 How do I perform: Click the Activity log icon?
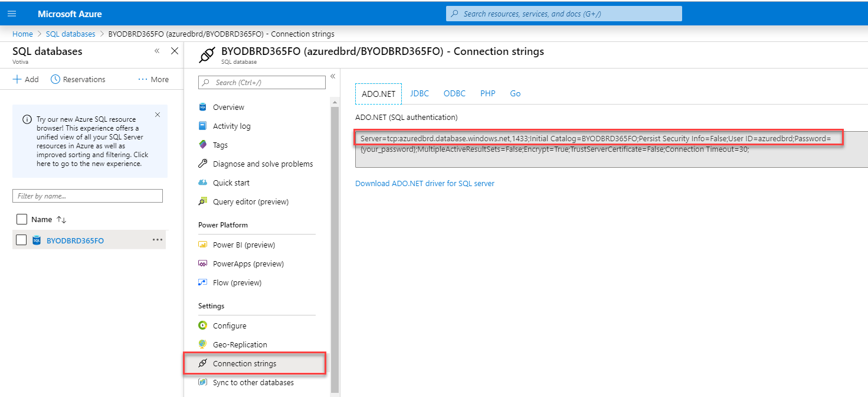202,126
